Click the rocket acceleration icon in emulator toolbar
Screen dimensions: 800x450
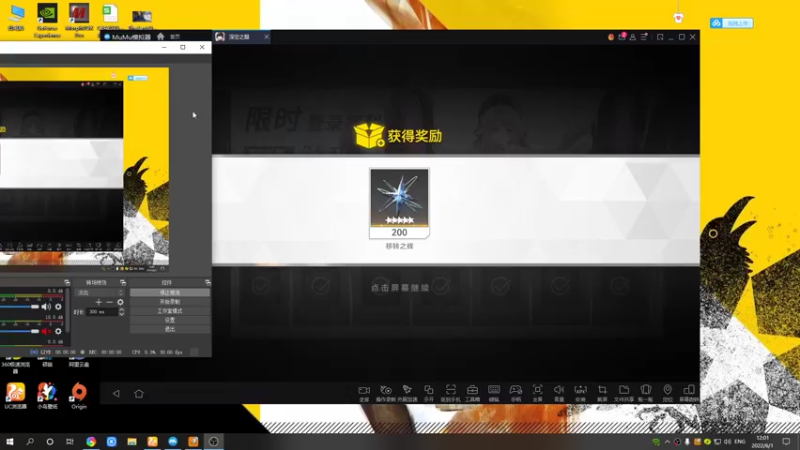tap(407, 390)
